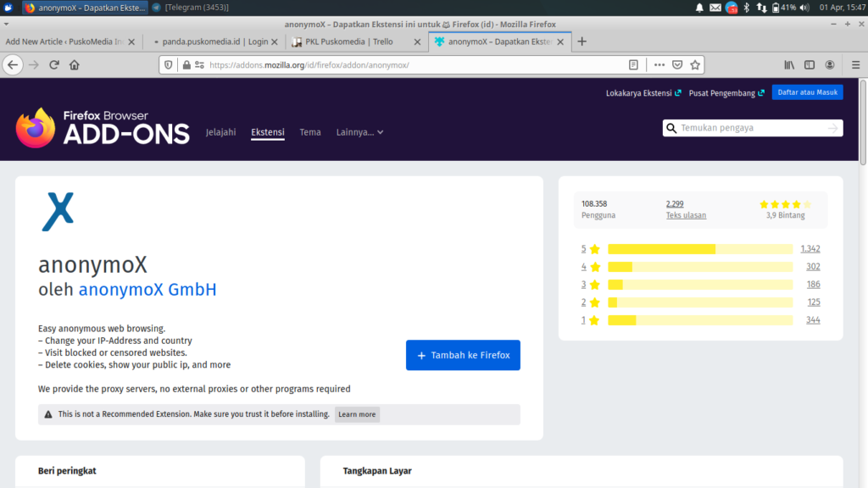Open the Jelajahi navigation item
Screen dimensions: 868x488
pyautogui.click(x=221, y=132)
